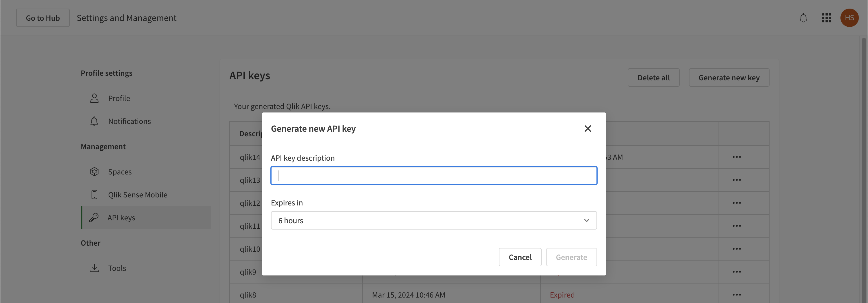Cancel the Generate new API key dialog
The width and height of the screenshot is (868, 303).
click(x=520, y=257)
